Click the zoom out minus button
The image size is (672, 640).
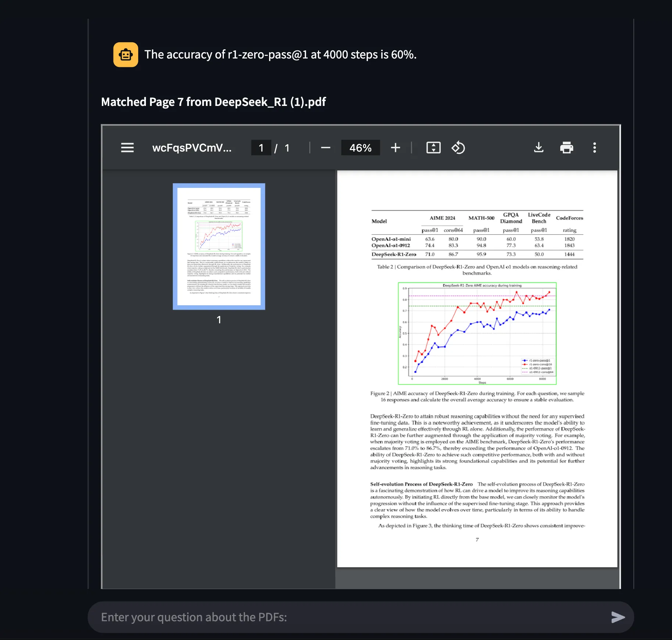325,148
